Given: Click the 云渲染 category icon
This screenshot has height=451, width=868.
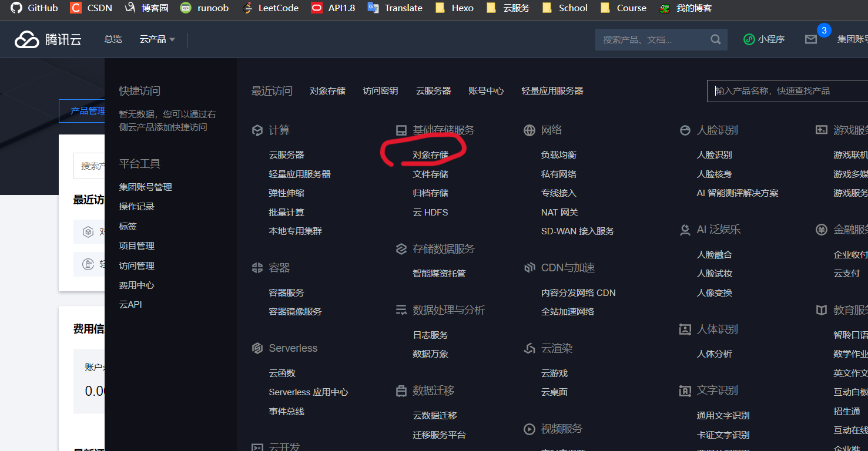Looking at the screenshot, I should 529,348.
